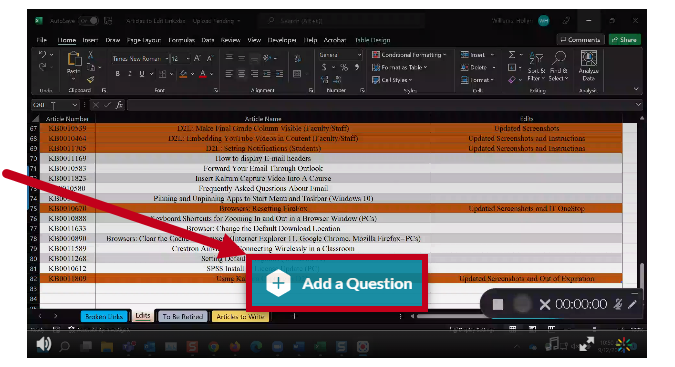This screenshot has height=367, width=675.
Task: Click the orange Fill Color swatch
Action: (x=183, y=74)
